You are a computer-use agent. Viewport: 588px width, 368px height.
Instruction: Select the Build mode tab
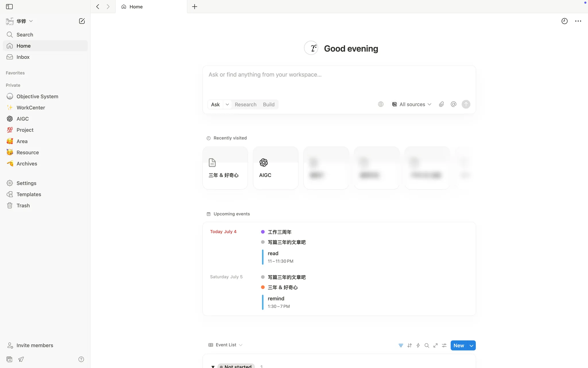[x=268, y=105]
